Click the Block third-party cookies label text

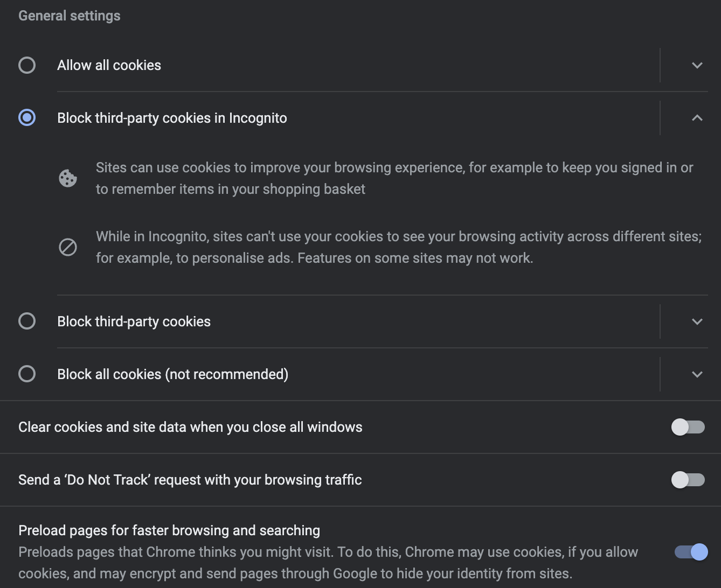tap(134, 321)
